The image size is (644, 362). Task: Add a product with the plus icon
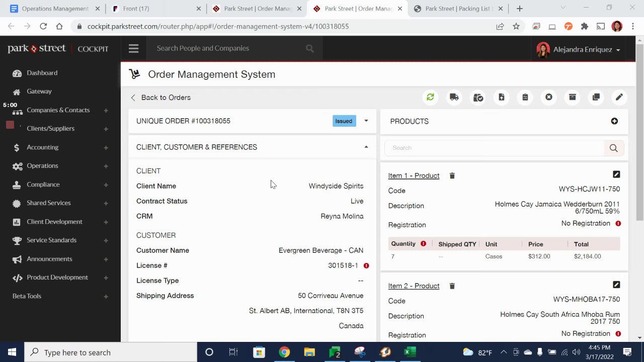pos(614,121)
